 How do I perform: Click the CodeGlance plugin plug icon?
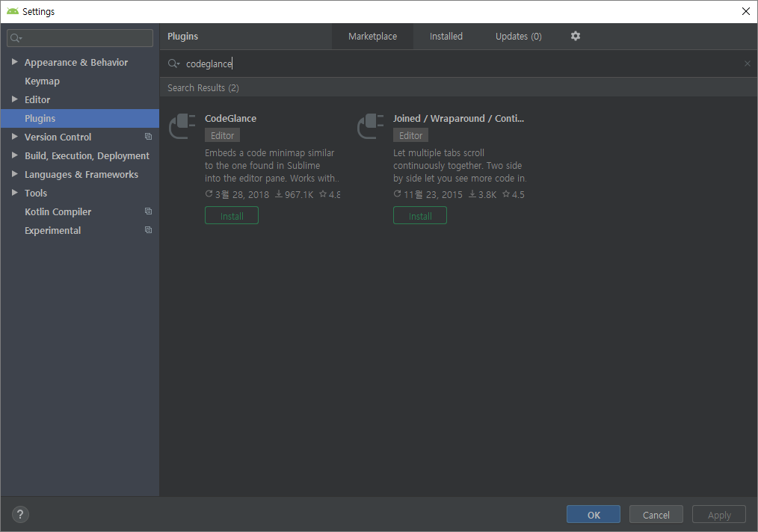[x=182, y=126]
